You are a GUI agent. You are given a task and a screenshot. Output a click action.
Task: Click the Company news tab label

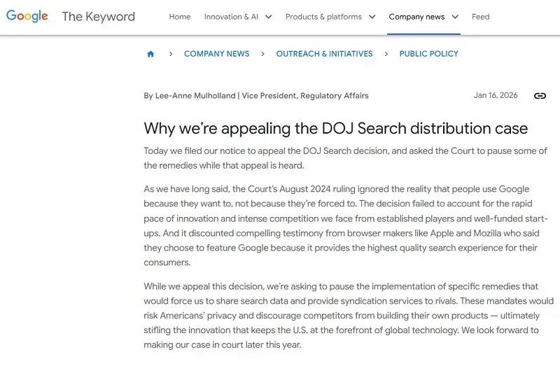click(x=416, y=17)
